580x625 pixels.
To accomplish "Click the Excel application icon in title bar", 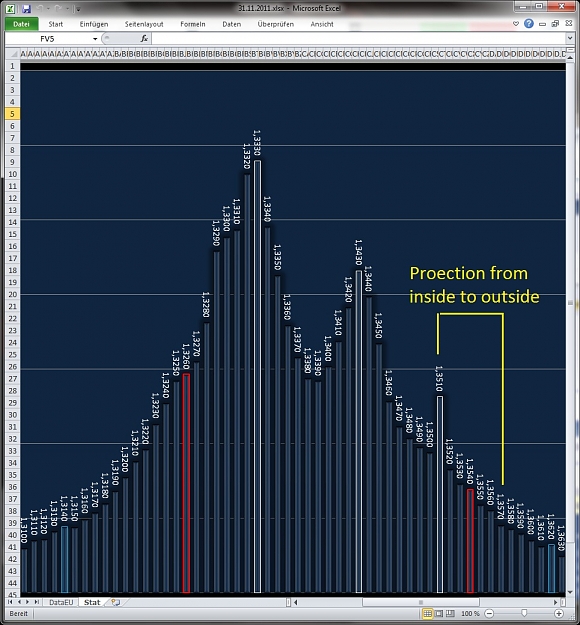I will [x=10, y=9].
